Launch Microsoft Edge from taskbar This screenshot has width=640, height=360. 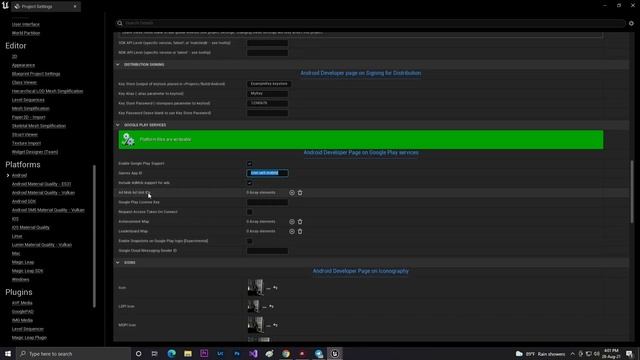pyautogui.click(x=171, y=353)
